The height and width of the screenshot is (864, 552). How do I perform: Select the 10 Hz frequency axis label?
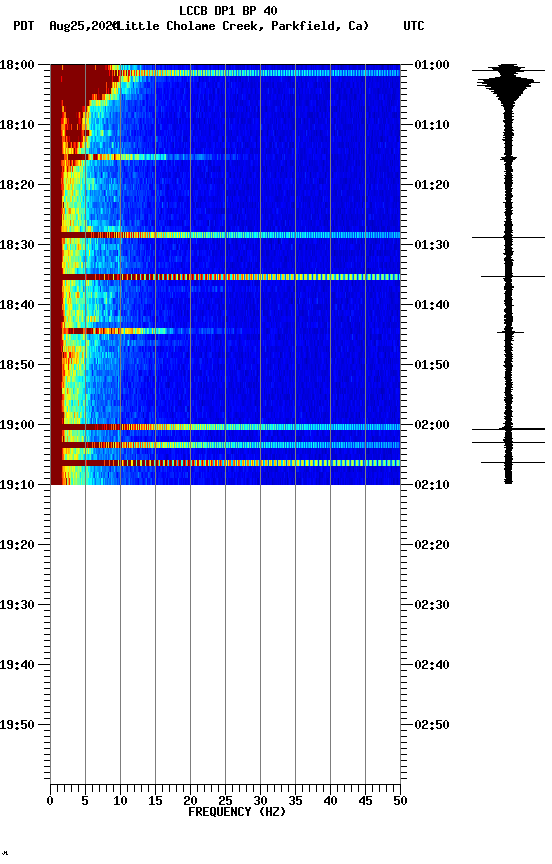120,801
